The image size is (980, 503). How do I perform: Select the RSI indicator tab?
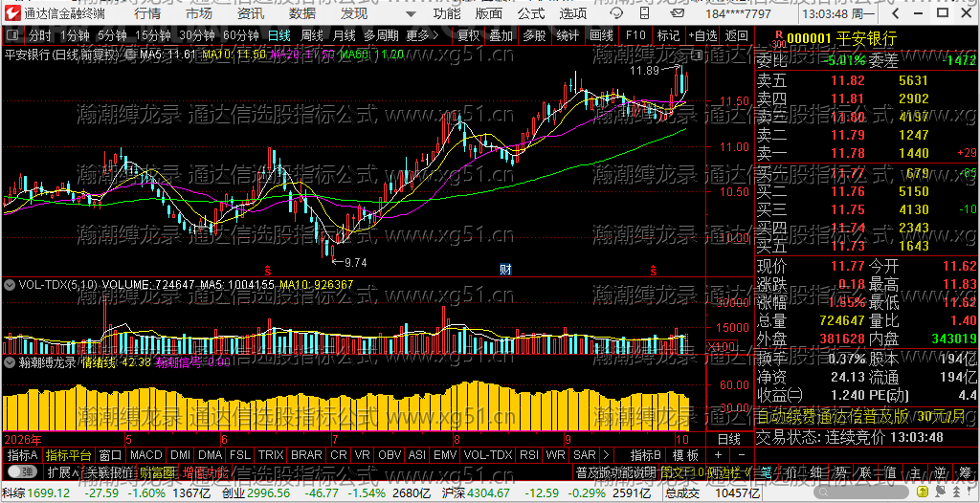pyautogui.click(x=529, y=454)
